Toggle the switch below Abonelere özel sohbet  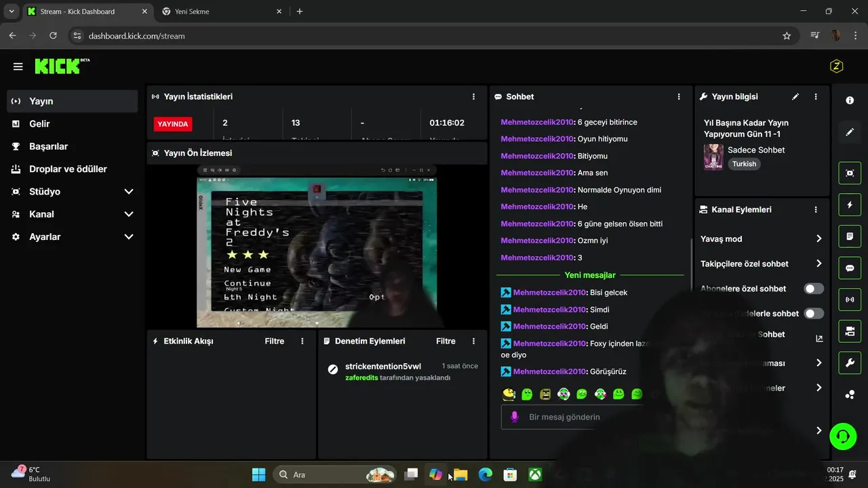pyautogui.click(x=814, y=314)
